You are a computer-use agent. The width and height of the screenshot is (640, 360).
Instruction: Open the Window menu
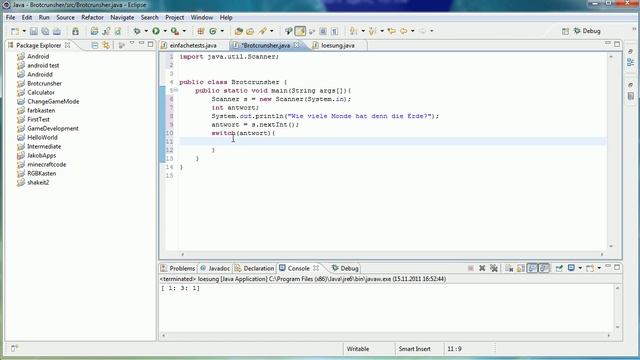click(202, 18)
